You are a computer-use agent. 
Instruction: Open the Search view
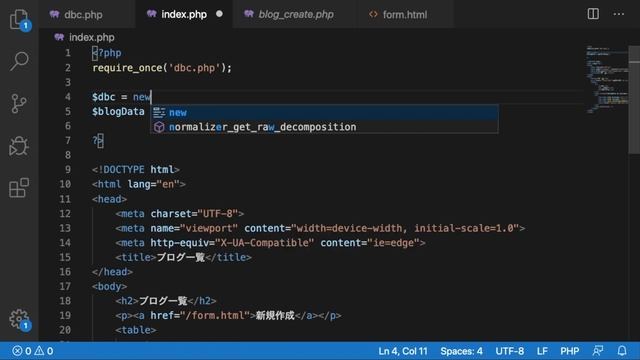click(19, 61)
